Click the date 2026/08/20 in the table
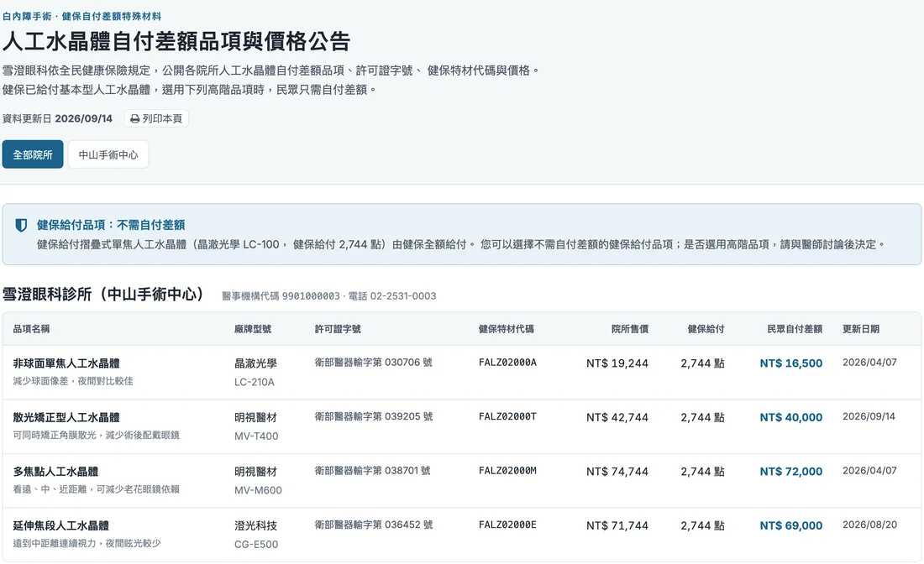924x564 pixels. pyautogui.click(x=869, y=525)
